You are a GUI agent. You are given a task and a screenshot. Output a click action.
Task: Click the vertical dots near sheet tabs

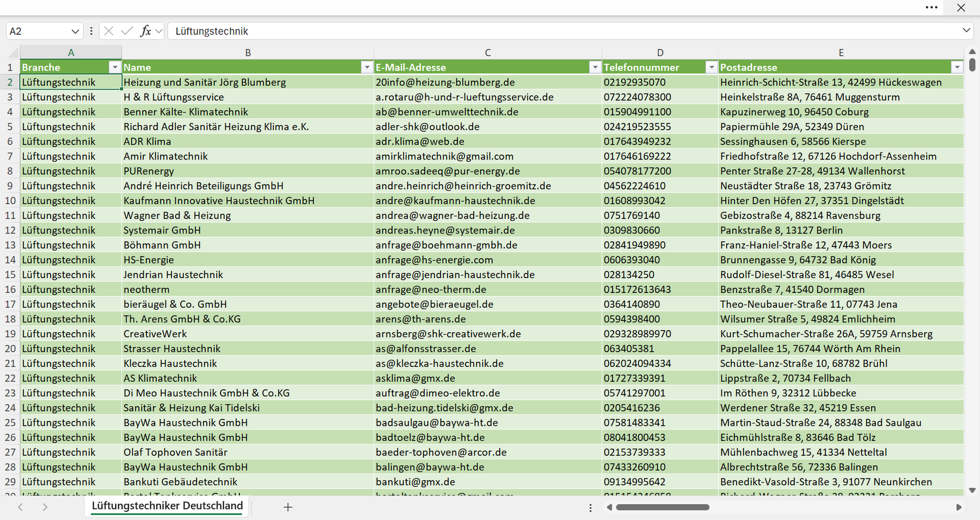point(590,507)
